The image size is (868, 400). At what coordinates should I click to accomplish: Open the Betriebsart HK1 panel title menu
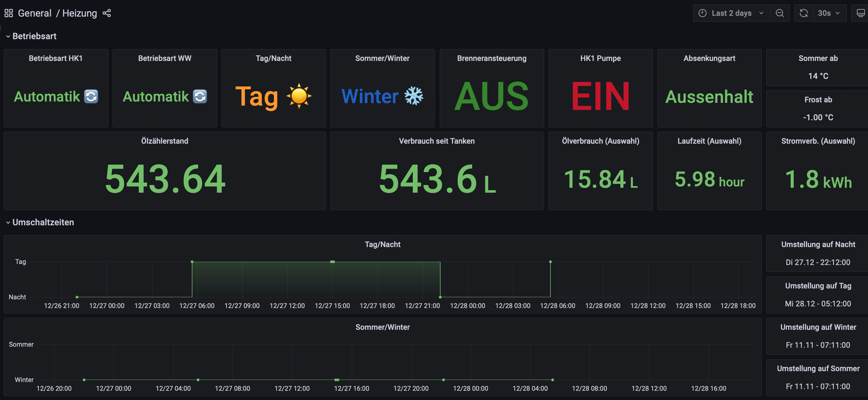pos(56,58)
